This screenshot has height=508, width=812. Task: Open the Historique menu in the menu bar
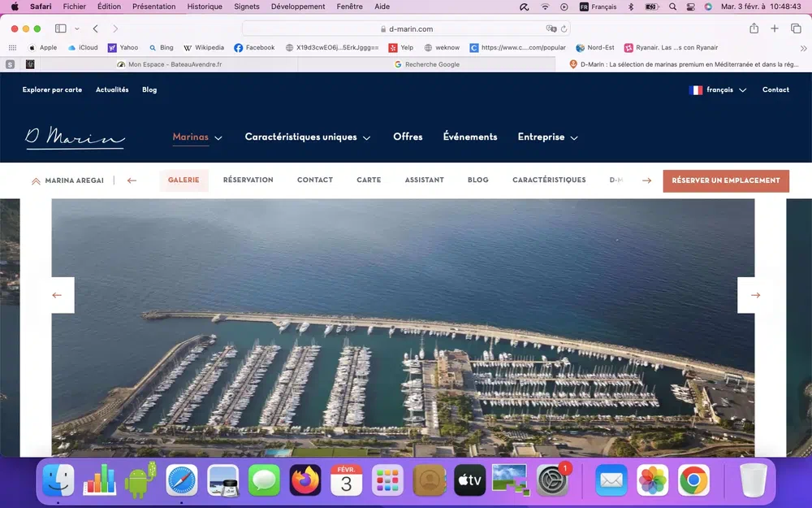pos(204,7)
